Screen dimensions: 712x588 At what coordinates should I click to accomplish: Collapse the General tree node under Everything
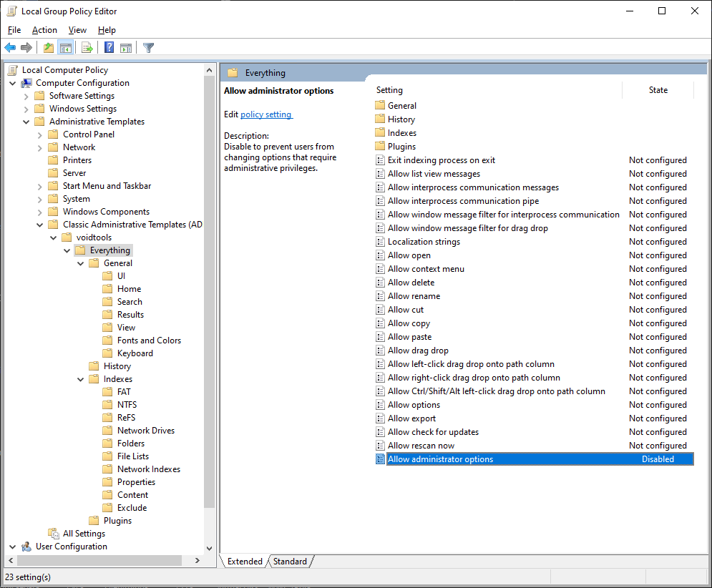(x=80, y=263)
